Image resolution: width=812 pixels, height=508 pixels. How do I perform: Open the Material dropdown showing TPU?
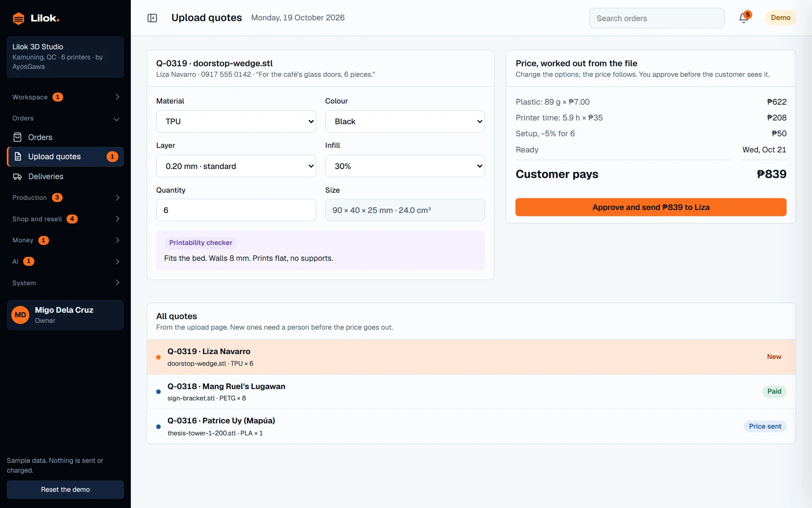(x=236, y=121)
